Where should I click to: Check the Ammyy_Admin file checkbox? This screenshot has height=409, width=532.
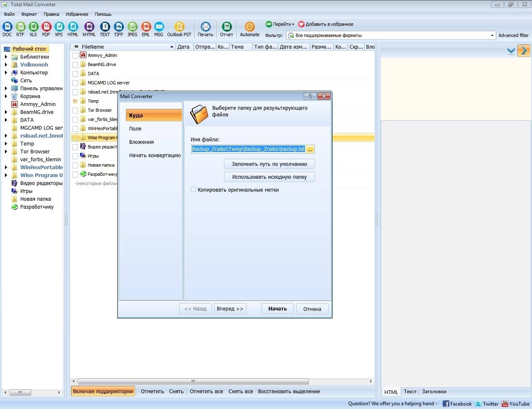75,56
